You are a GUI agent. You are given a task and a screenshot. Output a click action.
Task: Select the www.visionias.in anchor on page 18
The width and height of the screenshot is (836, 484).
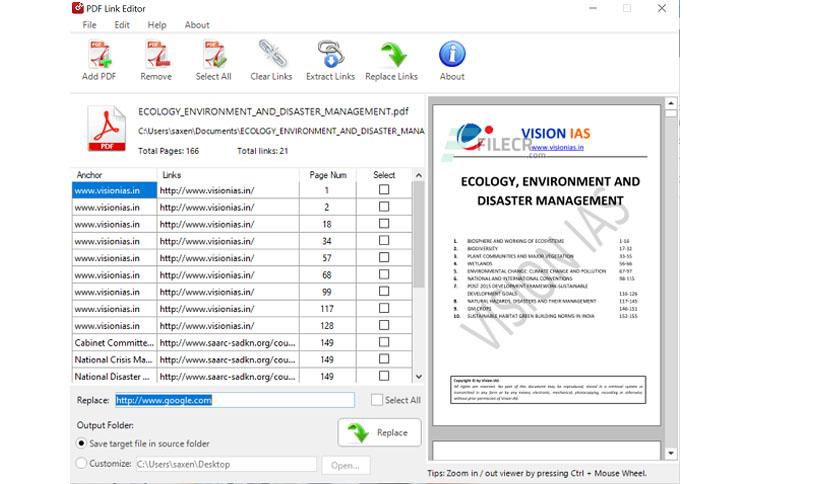click(x=114, y=224)
